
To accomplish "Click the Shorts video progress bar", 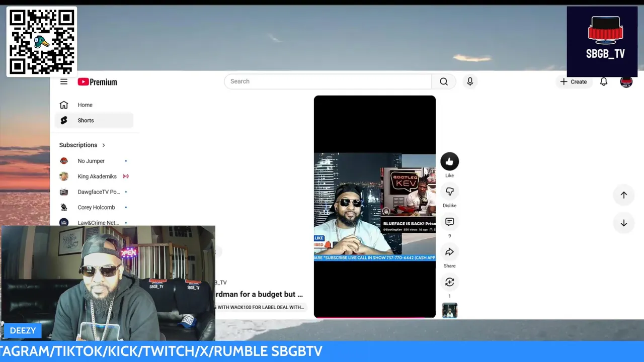I will point(375,317).
